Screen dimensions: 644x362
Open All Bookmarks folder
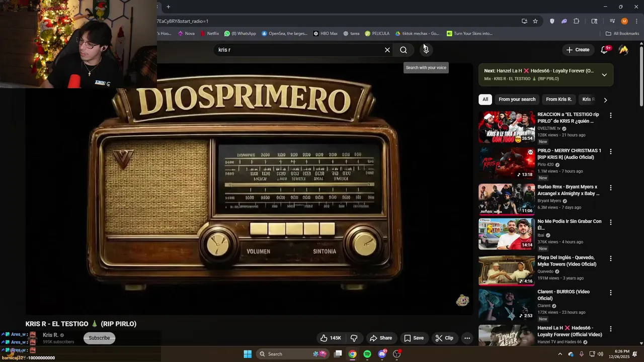pyautogui.click(x=622, y=34)
